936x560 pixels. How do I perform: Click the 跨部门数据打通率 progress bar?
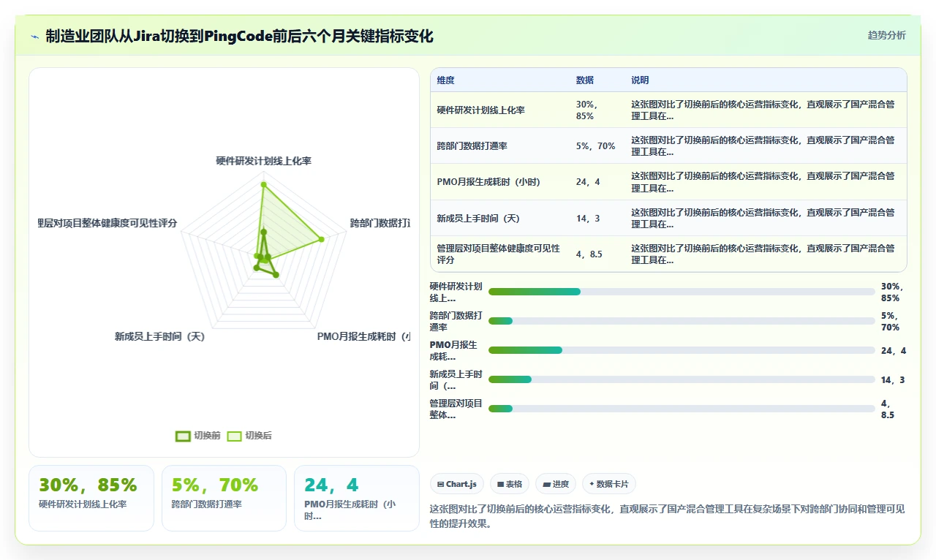[x=682, y=321]
